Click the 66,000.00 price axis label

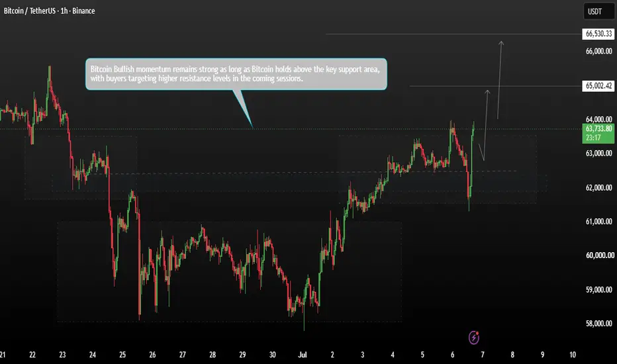pyautogui.click(x=598, y=51)
